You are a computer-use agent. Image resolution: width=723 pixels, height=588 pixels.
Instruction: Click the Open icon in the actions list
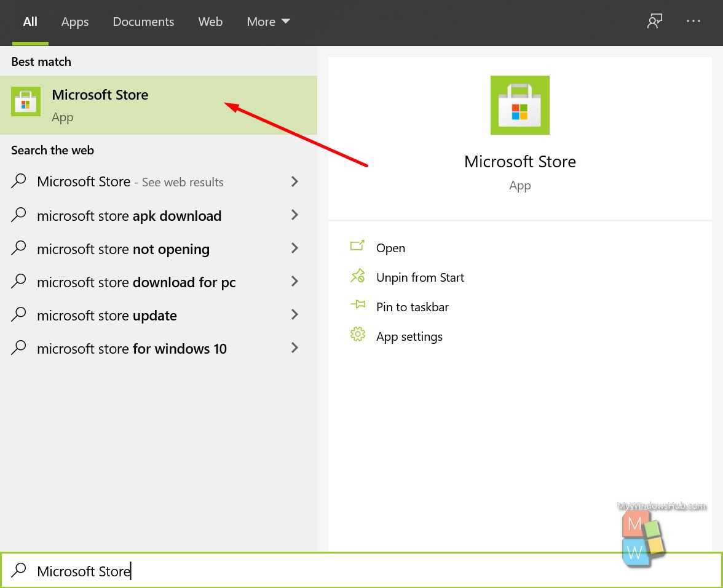[x=357, y=247]
